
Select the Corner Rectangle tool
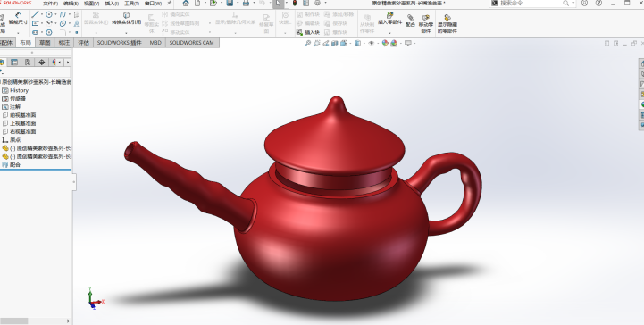[x=36, y=23]
